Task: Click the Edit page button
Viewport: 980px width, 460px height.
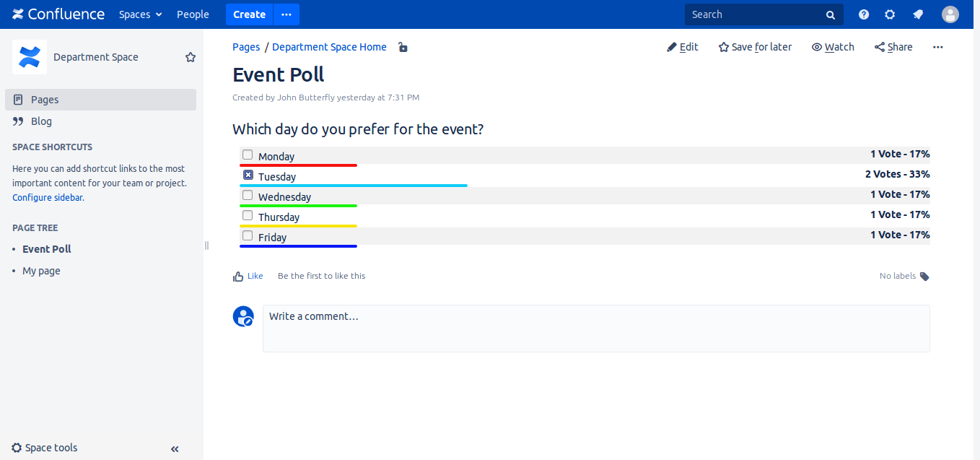Action: [x=683, y=47]
